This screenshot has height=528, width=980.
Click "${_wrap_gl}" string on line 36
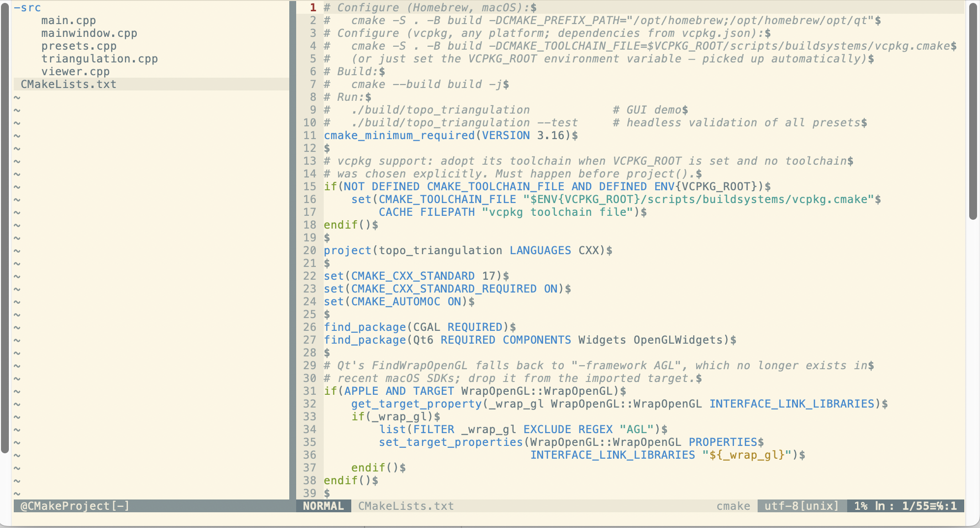pyautogui.click(x=747, y=455)
